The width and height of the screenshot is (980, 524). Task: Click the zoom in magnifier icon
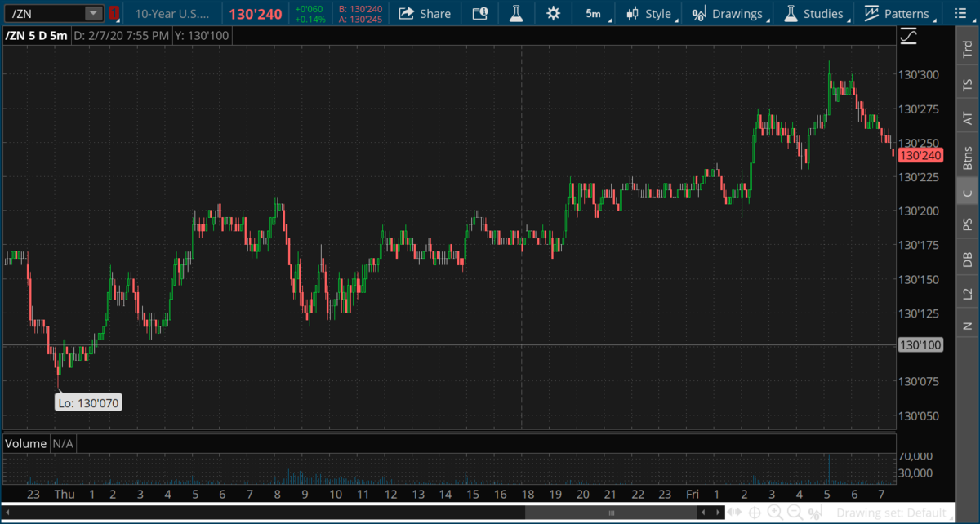click(774, 513)
